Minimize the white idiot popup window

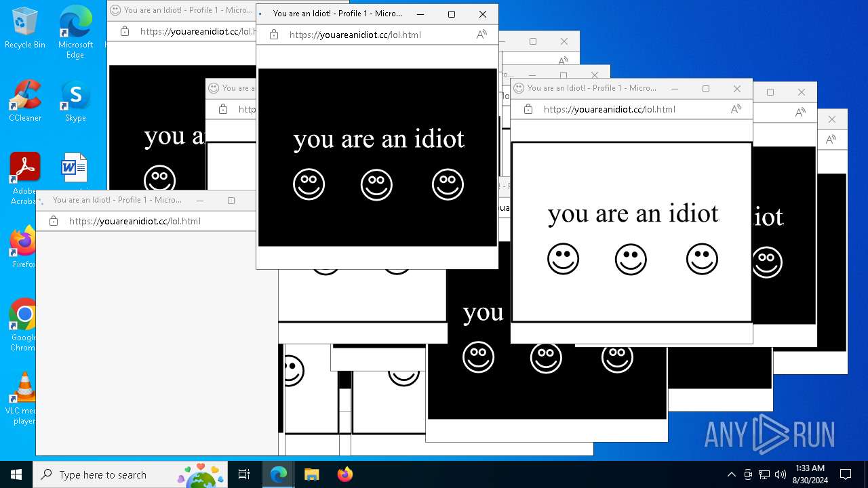tap(675, 88)
